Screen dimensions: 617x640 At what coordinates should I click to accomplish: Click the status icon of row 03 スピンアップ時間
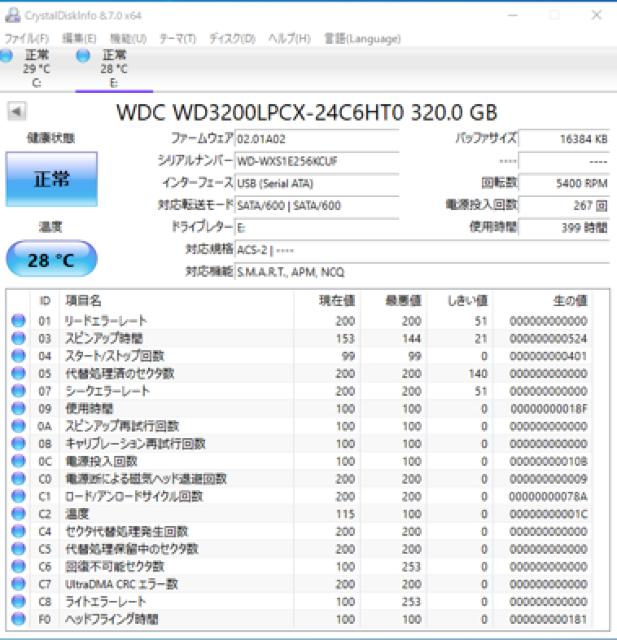tap(18, 338)
